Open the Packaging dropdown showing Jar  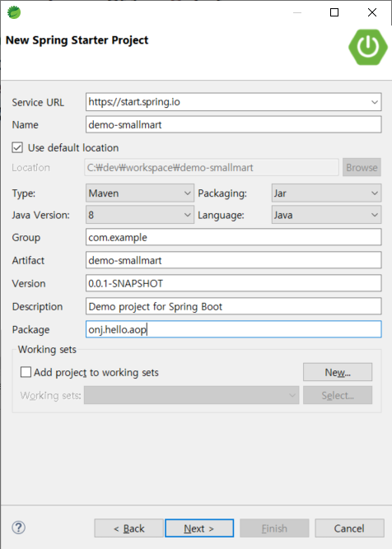(326, 193)
